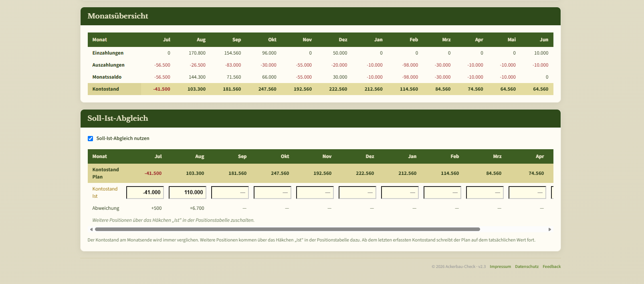Click the Kontostand Ist row label
644x284 pixels.
[105, 193]
